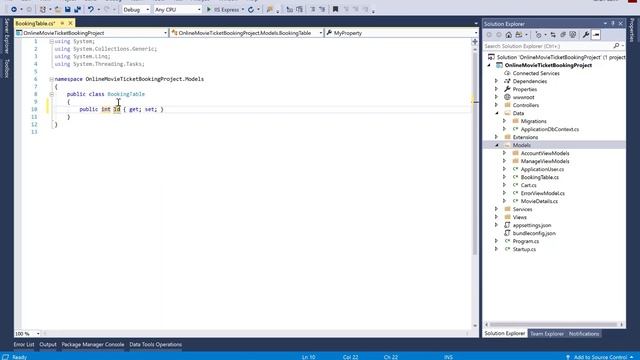Screen dimensions: 640x360
Task: Click the Open File toolbar icon
Action: (x=58, y=9)
